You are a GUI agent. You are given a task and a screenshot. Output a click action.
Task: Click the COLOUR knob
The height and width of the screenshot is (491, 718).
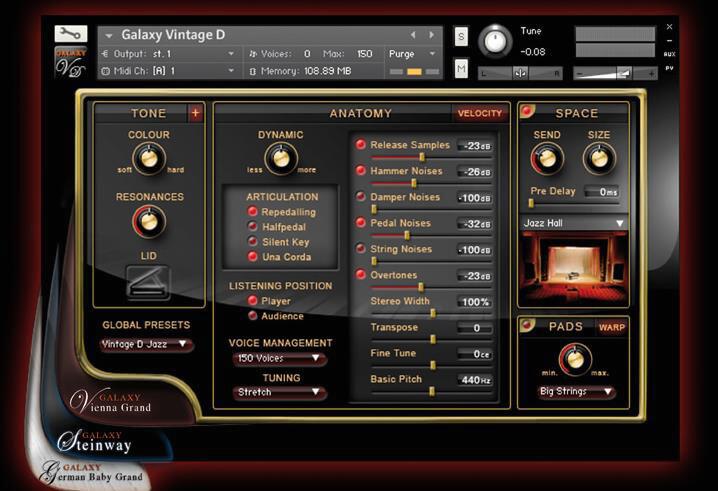pyautogui.click(x=149, y=158)
